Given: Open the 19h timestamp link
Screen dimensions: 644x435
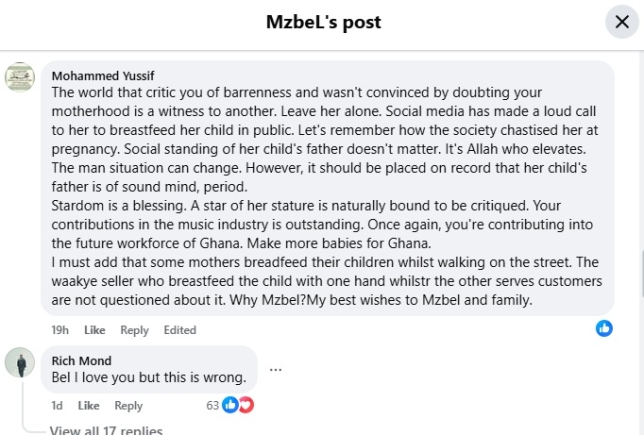Looking at the screenshot, I should [59, 330].
